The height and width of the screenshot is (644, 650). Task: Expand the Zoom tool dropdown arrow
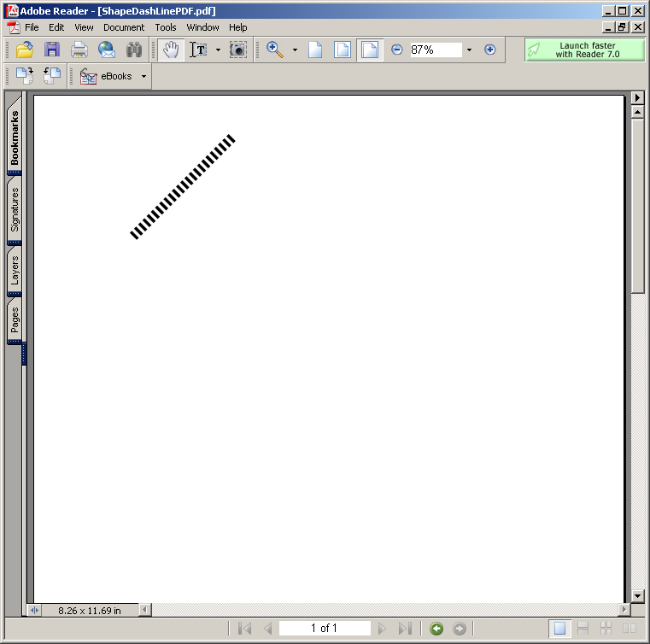pyautogui.click(x=295, y=50)
